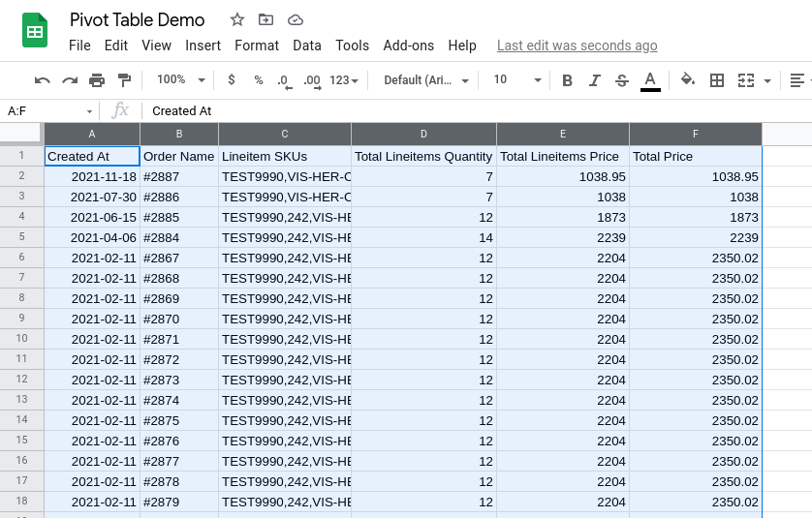Toggle strikethrough formatting
Image resolution: width=812 pixels, height=518 pixels.
[622, 80]
